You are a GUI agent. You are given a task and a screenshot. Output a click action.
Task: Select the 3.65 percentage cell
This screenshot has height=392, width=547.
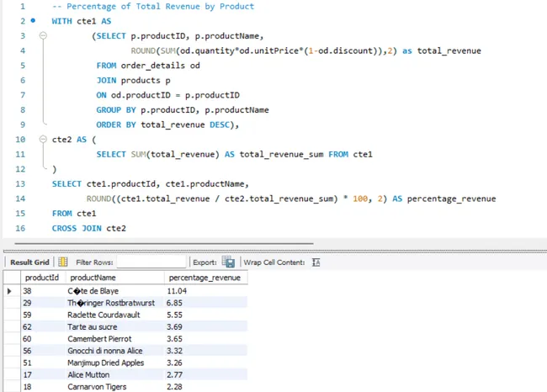206,339
